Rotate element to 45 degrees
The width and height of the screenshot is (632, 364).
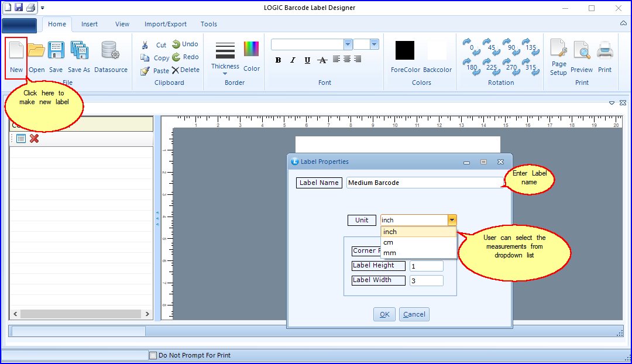coord(492,47)
